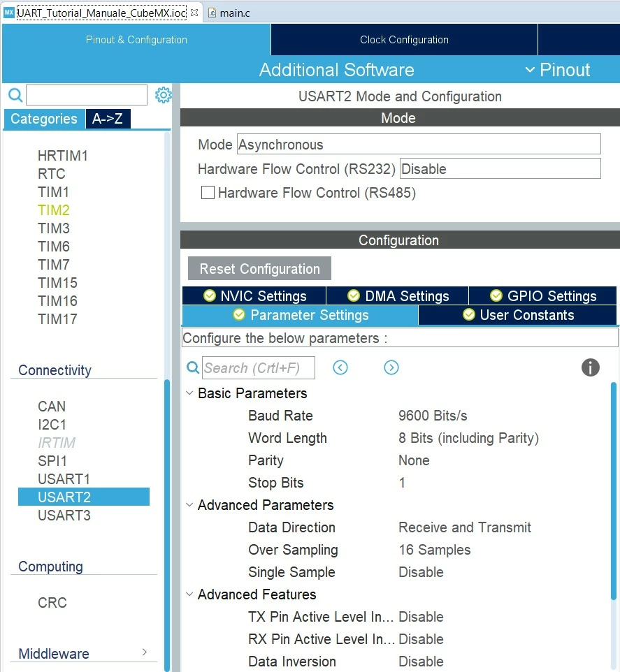Screen dimensions: 620x672
Task: Open the DMA Settings tab
Action: pyautogui.click(x=398, y=295)
